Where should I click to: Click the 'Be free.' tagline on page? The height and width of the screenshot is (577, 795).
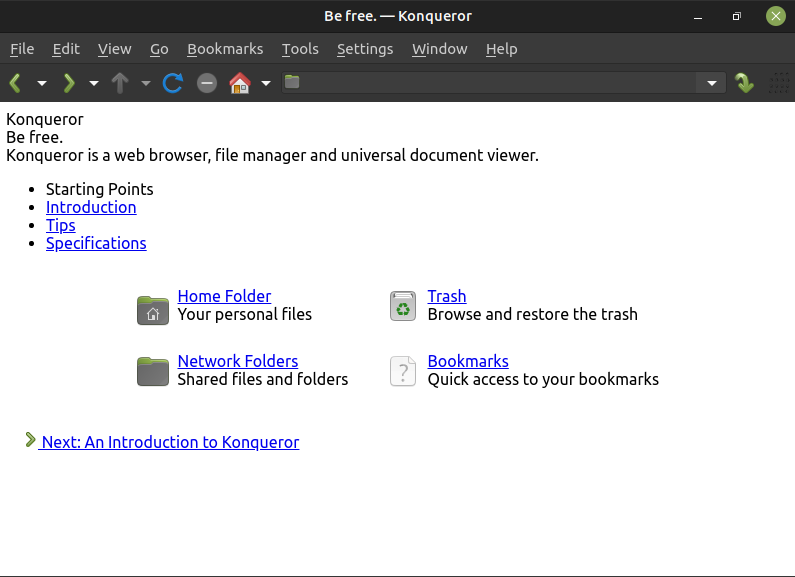(34, 137)
